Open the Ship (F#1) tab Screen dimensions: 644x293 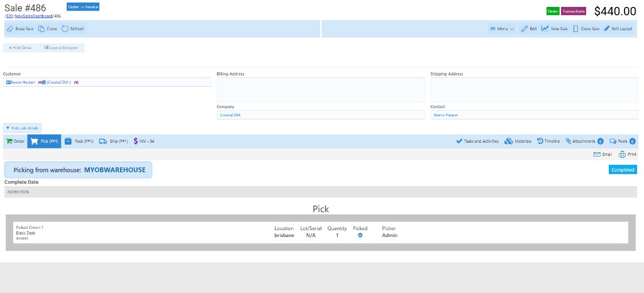(113, 141)
